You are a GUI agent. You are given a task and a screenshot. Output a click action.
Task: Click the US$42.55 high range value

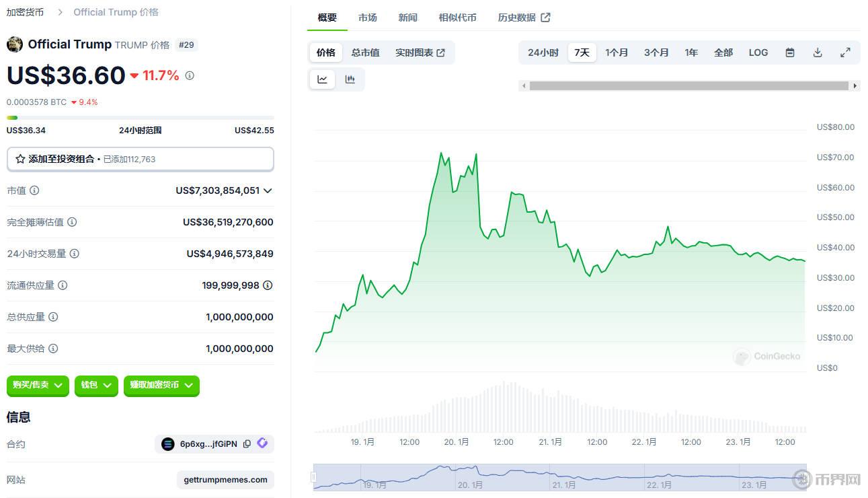click(x=254, y=131)
